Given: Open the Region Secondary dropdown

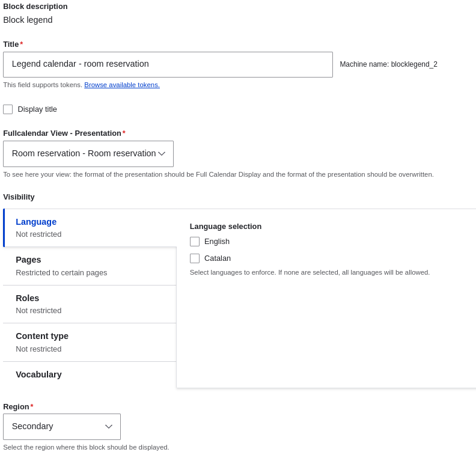Looking at the screenshot, I should tap(62, 427).
